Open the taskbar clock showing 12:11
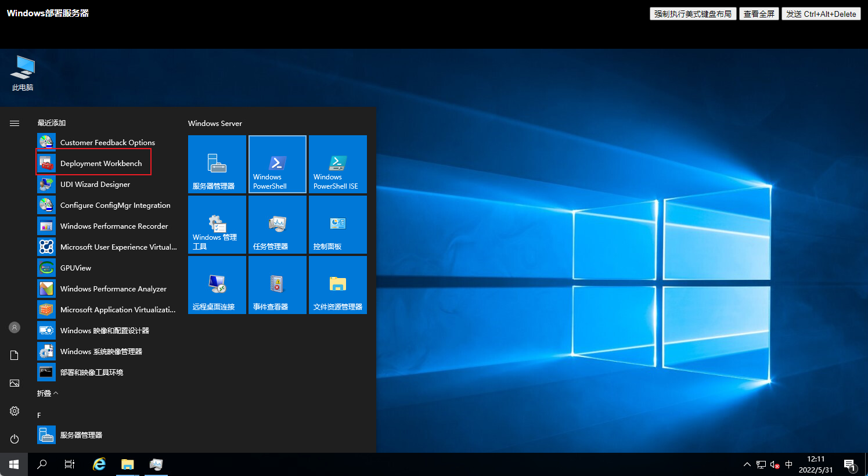Image resolution: width=868 pixels, height=476 pixels. coord(816,464)
